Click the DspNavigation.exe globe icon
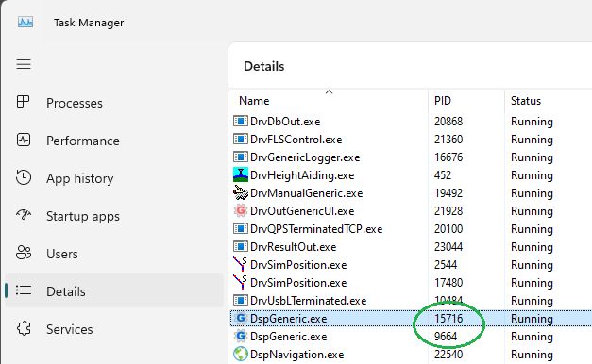Viewport: 592px width, 364px height. [241, 354]
